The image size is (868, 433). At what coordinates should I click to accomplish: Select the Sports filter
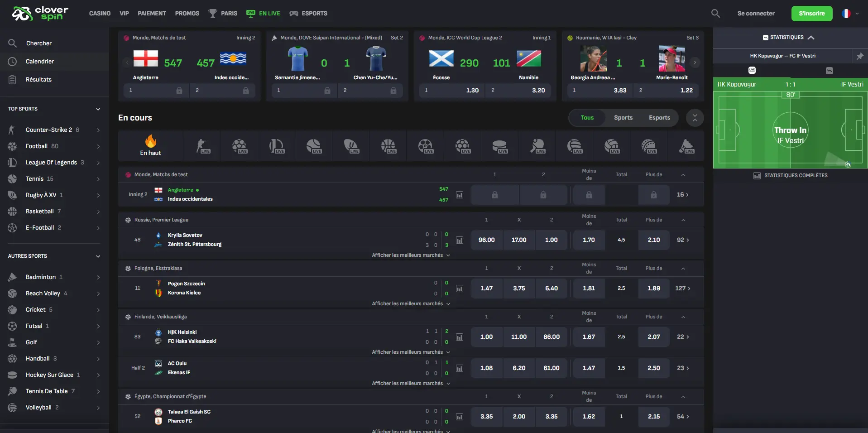[623, 118]
